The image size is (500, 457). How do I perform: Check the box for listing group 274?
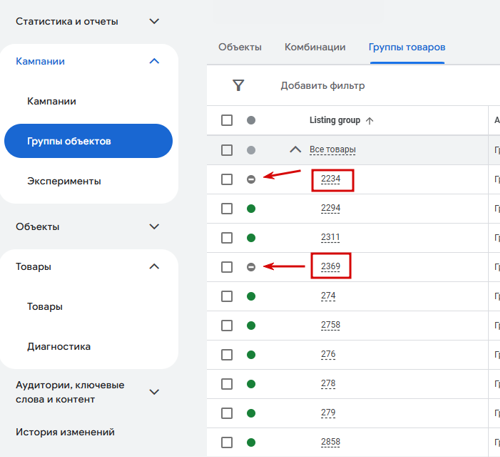point(227,296)
